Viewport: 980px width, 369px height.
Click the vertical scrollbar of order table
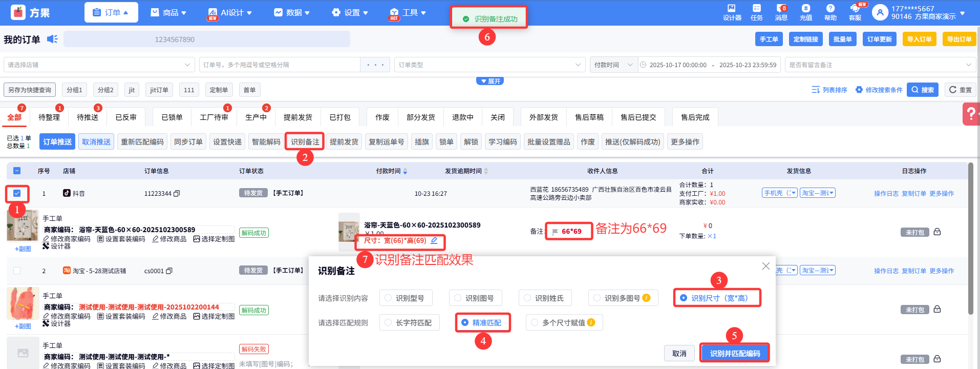click(970, 238)
